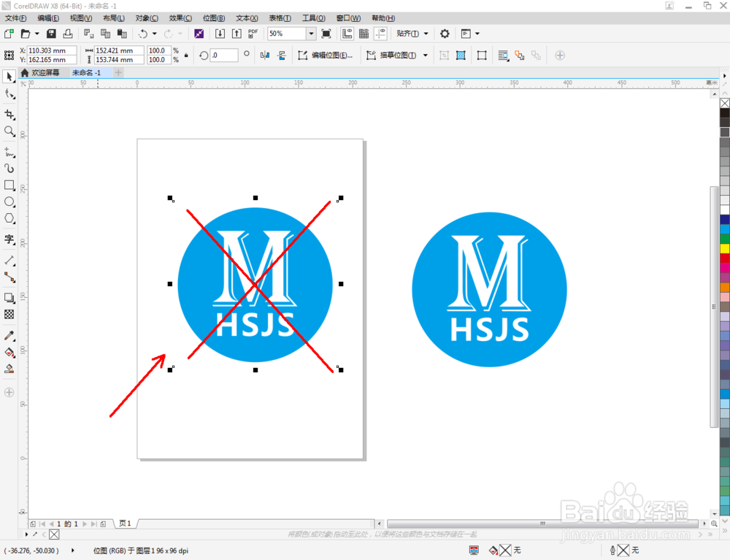Click the Import icon
730x560 pixels.
pyautogui.click(x=220, y=34)
